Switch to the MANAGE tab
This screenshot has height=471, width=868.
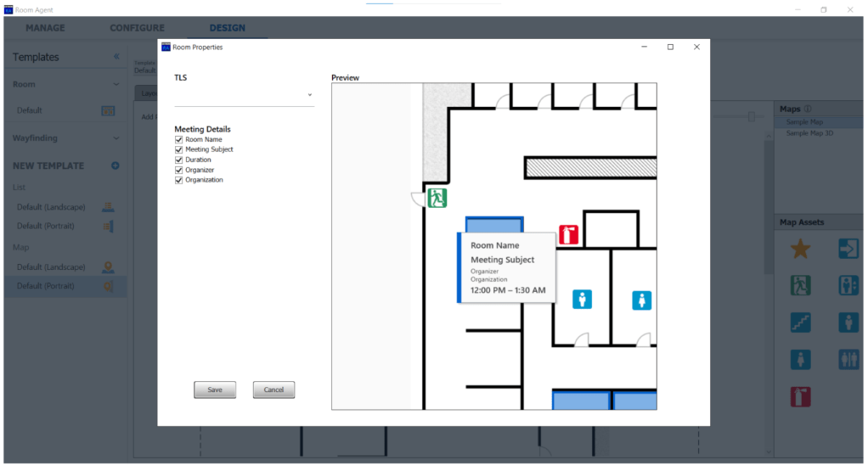pyautogui.click(x=45, y=28)
